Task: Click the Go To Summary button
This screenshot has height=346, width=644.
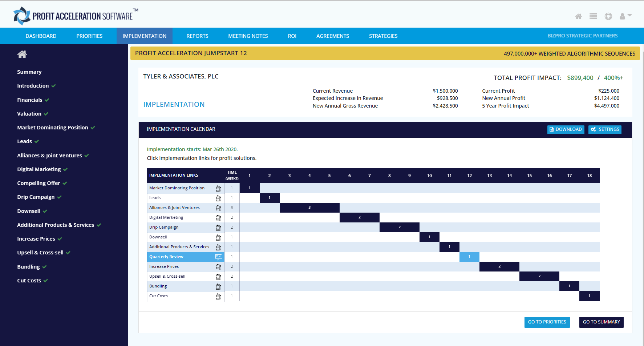Action: (601, 322)
